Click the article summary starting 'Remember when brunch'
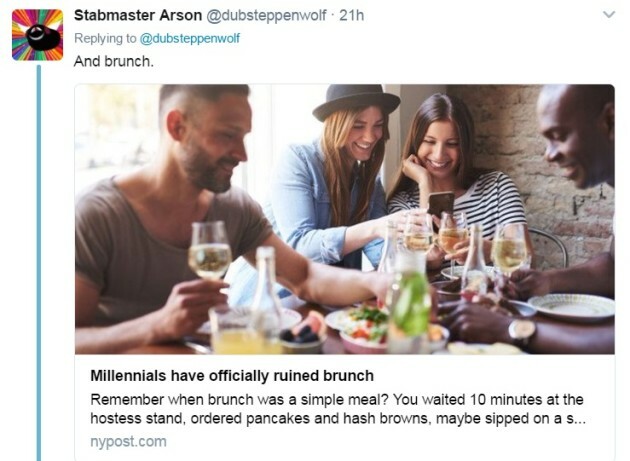630x461 pixels. click(338, 409)
